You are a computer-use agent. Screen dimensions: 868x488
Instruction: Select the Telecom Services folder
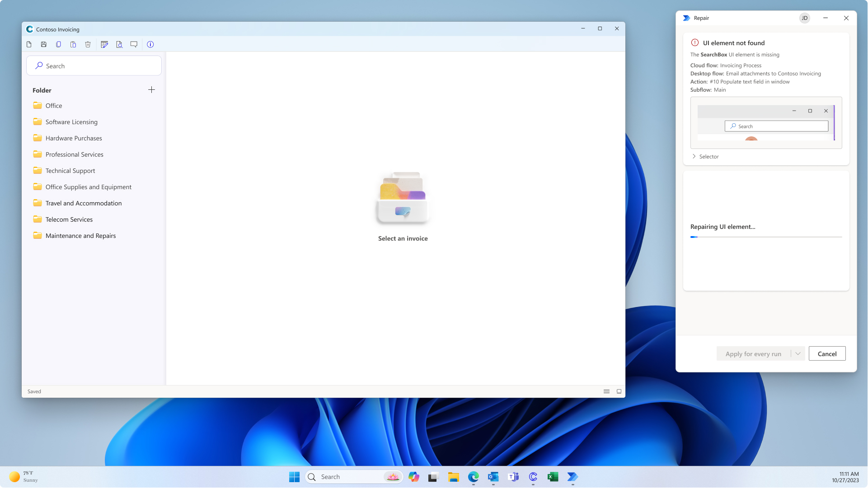click(94, 219)
